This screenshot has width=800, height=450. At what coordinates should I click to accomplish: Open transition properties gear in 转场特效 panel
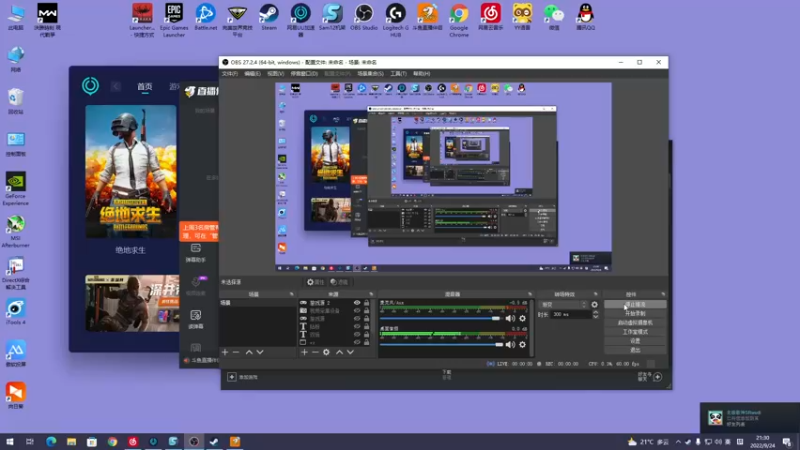tap(594, 305)
